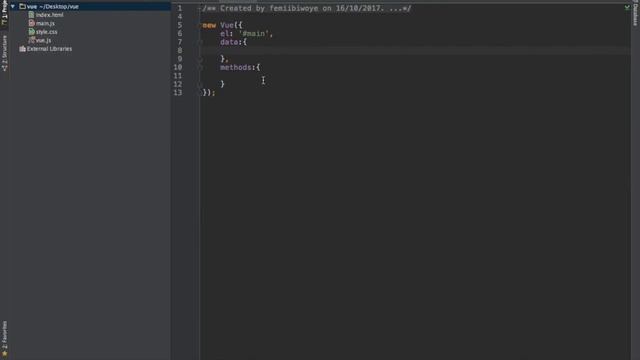Collapse the data block fold on line 7

200,42
